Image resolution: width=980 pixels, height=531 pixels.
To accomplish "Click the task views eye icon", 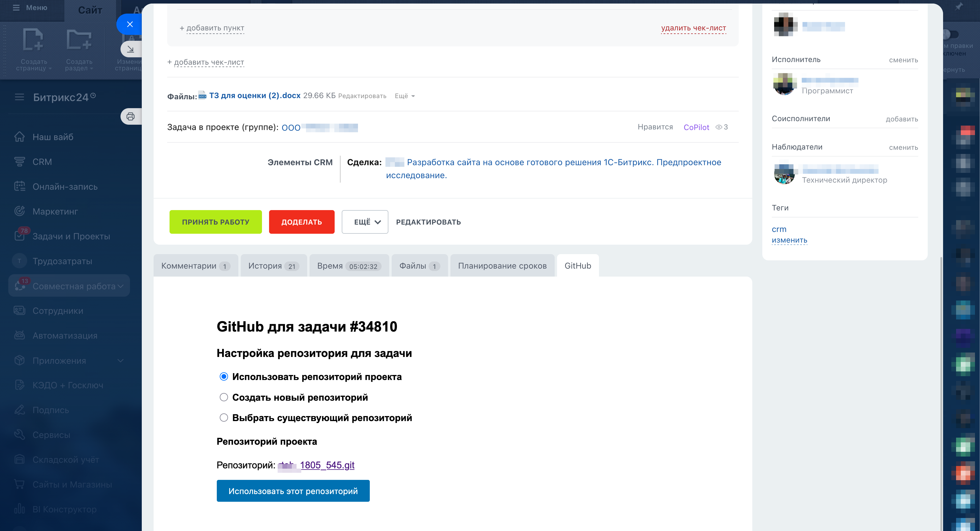I will click(719, 127).
